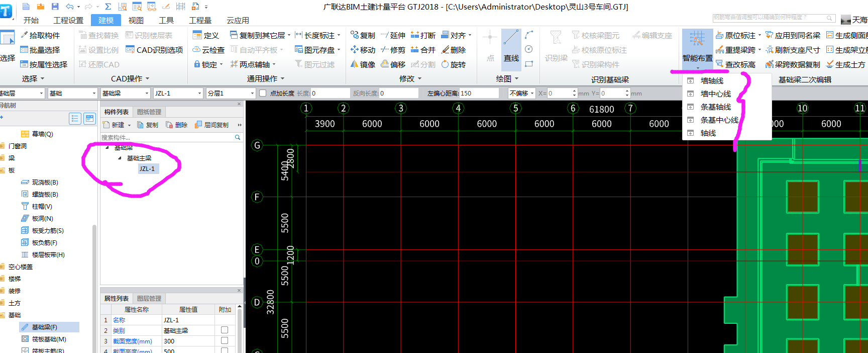Viewport: 868px width, 353px height.
Task: Click the 修剪 trim tool
Action: point(393,50)
